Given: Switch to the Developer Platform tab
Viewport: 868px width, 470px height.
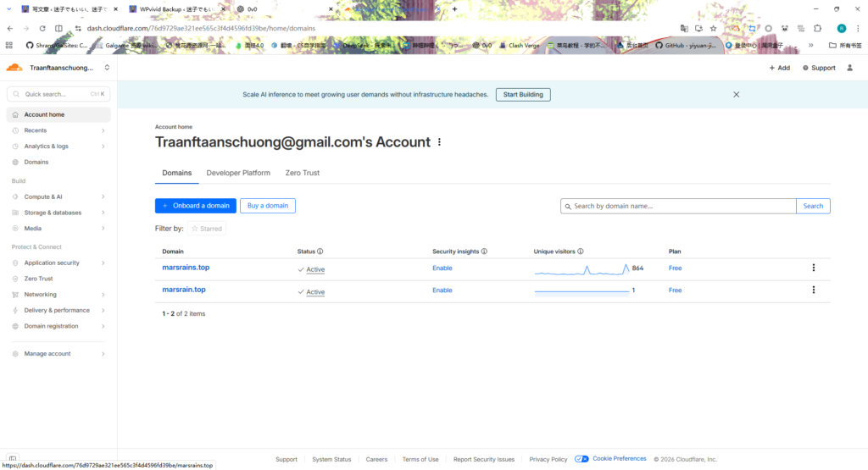Looking at the screenshot, I should coord(238,173).
